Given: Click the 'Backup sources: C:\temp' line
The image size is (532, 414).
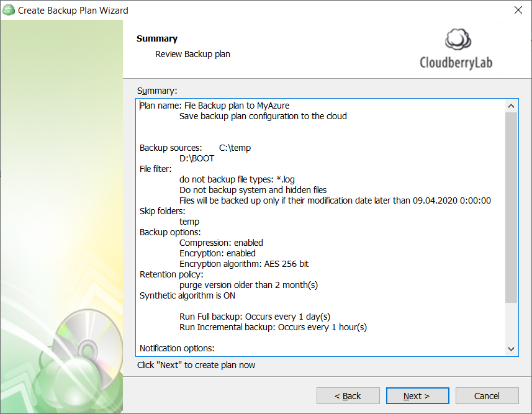Looking at the screenshot, I should (195, 148).
